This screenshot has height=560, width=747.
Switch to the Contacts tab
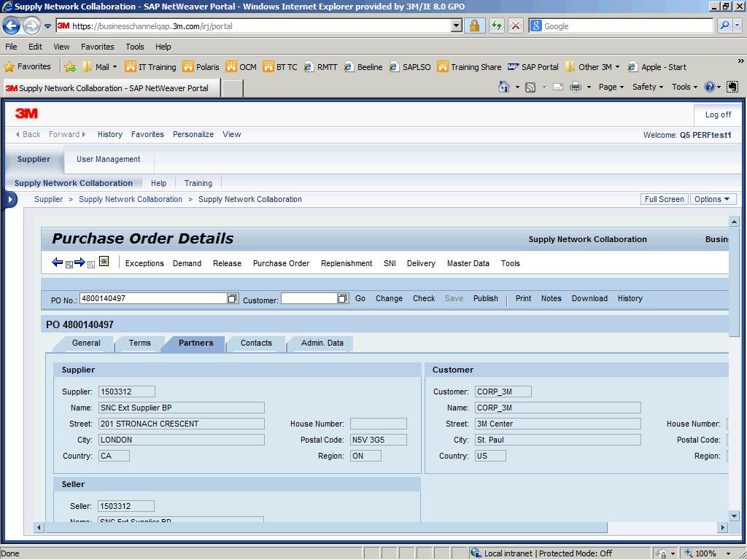[256, 343]
